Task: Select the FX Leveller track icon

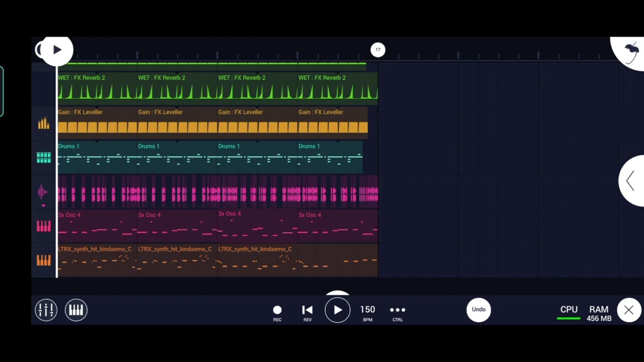Action: coord(44,124)
